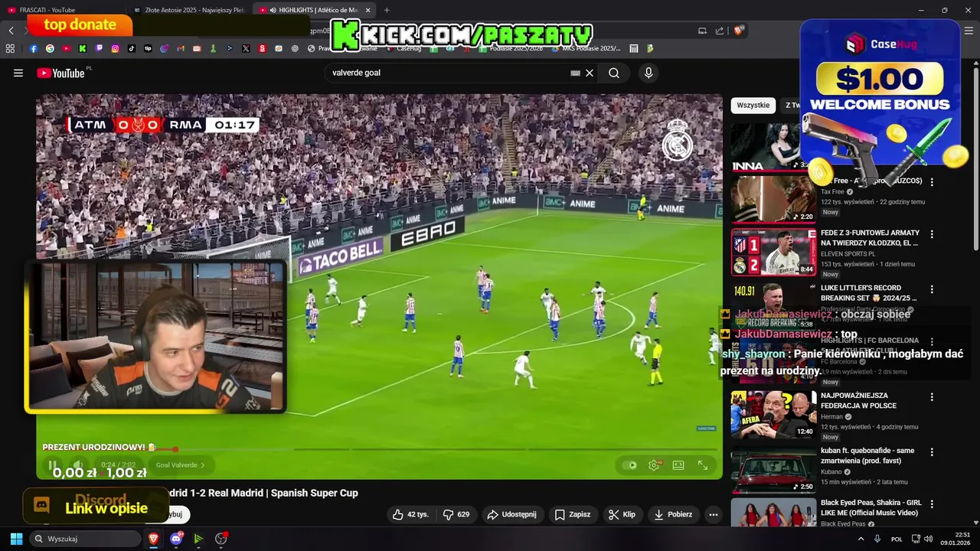Open the Instagram bookmark
Image resolution: width=980 pixels, height=551 pixels.
point(116,48)
